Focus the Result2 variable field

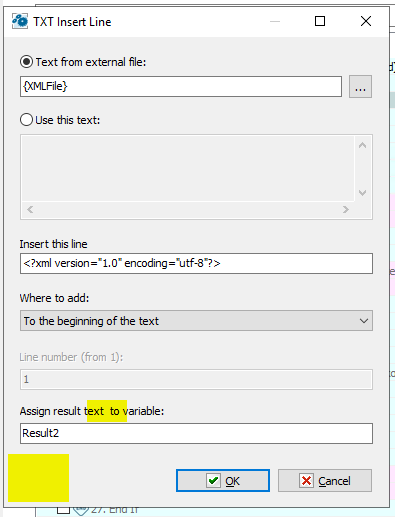point(196,433)
